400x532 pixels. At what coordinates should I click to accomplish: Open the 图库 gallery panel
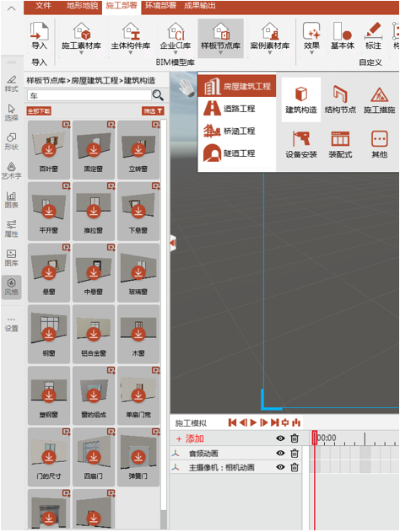point(12,258)
